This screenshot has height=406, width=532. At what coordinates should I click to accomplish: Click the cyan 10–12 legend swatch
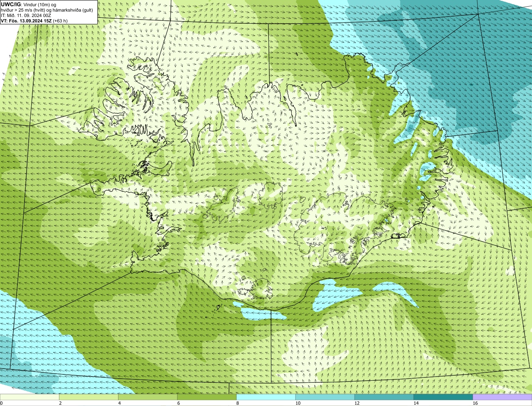(x=325, y=397)
